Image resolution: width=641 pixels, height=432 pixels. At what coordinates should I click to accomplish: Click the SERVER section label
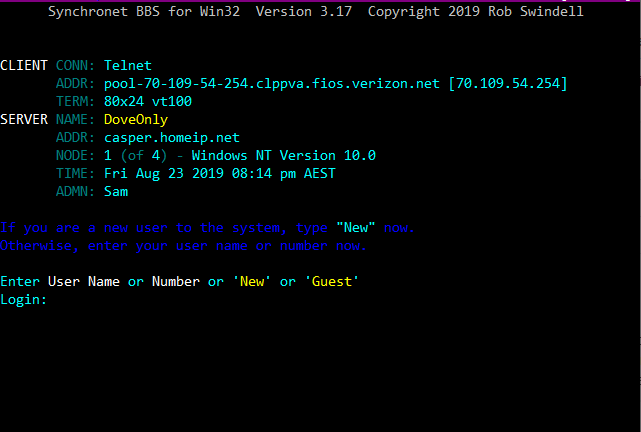pos(24,120)
